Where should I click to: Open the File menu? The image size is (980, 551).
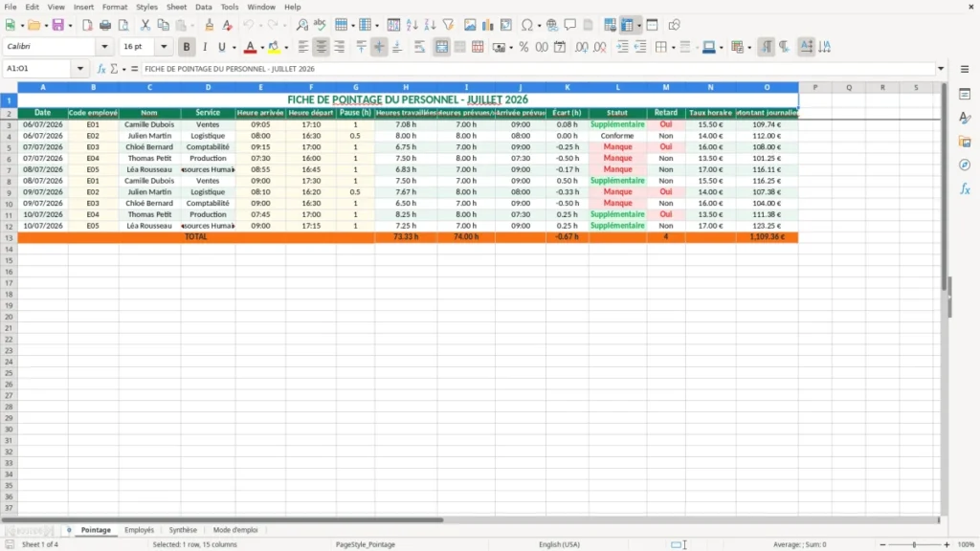pyautogui.click(x=11, y=7)
